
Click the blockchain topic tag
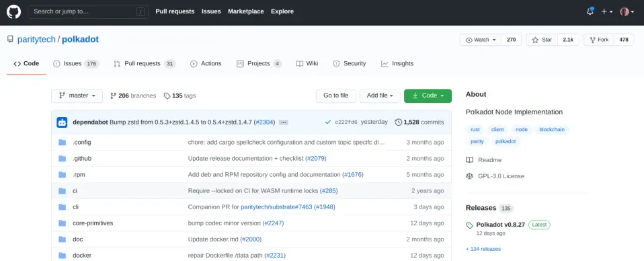552,129
